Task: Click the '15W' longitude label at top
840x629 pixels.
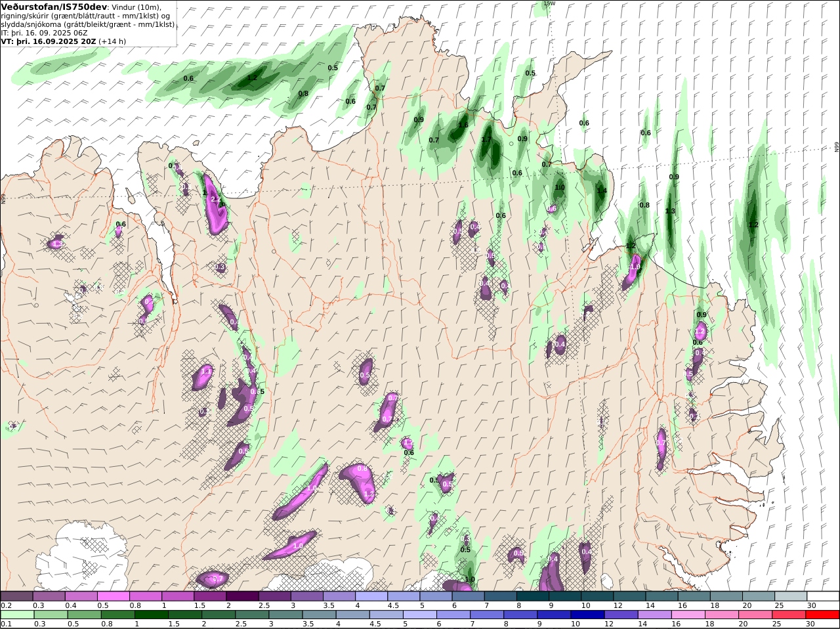Action: tap(549, 3)
